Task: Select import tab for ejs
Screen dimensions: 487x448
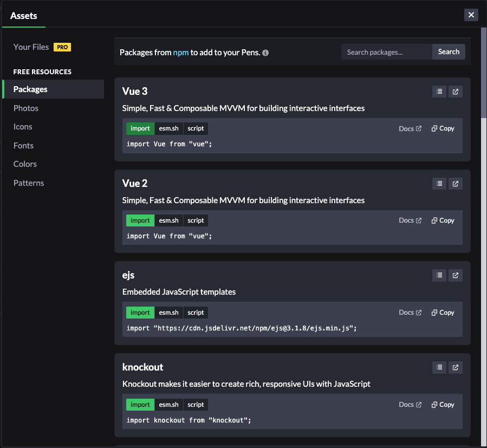Action: coord(140,313)
